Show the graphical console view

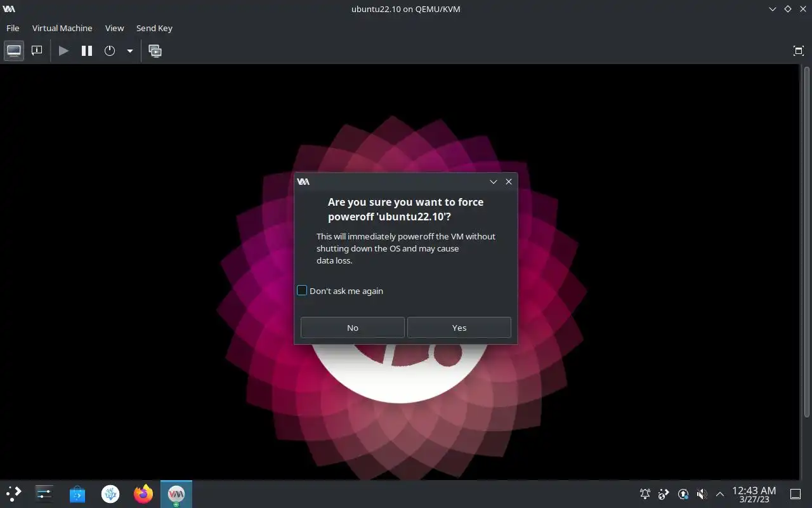[x=14, y=51]
